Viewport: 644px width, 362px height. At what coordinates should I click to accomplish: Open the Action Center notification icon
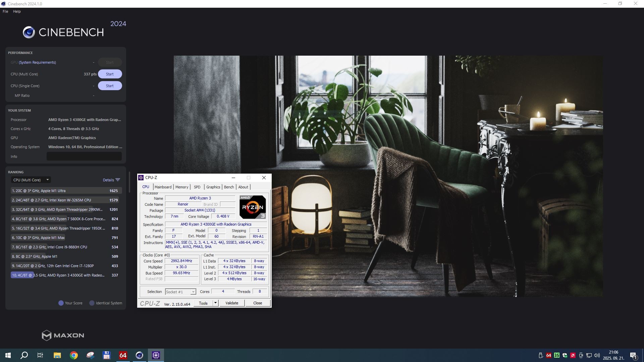tap(633, 355)
